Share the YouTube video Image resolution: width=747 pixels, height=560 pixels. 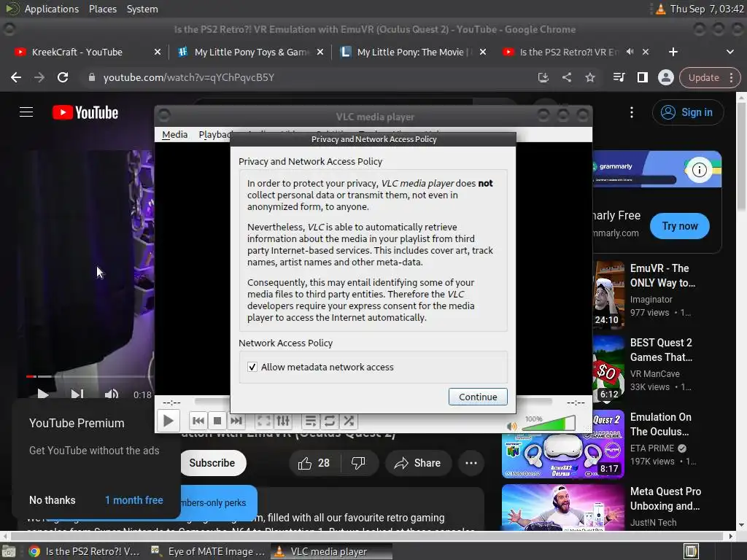[x=418, y=463]
